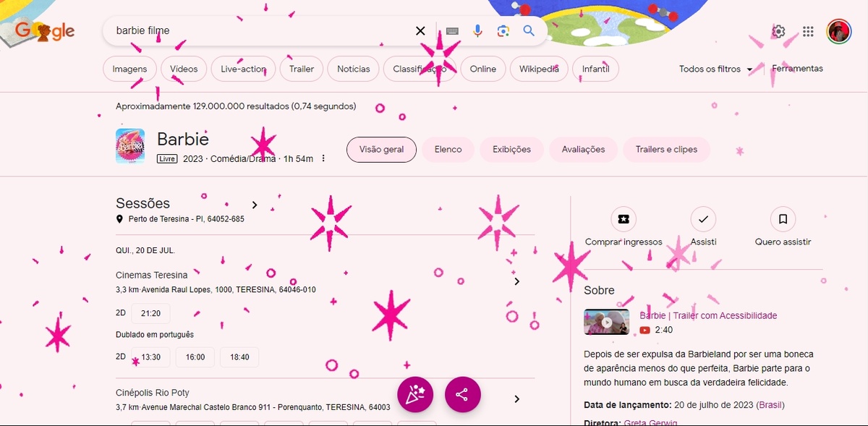Image resolution: width=868 pixels, height=426 pixels.
Task: Open the three-dot menu beside 1h 54m
Action: (x=323, y=158)
